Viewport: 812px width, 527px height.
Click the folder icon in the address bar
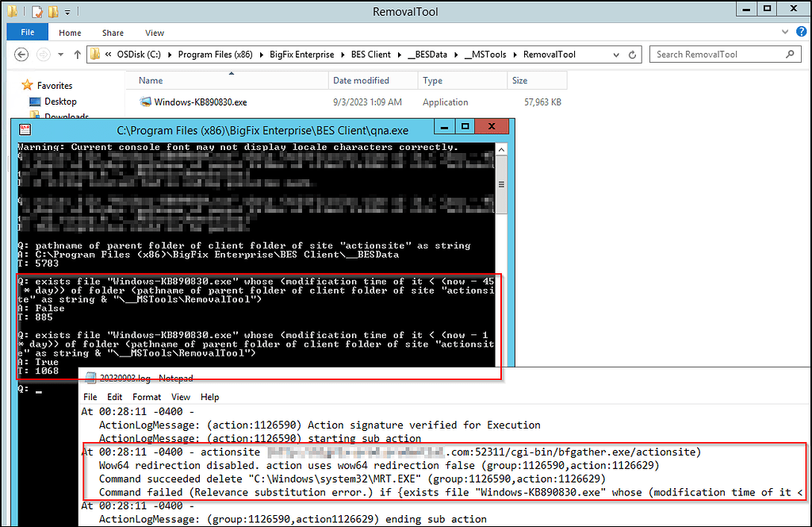94,54
